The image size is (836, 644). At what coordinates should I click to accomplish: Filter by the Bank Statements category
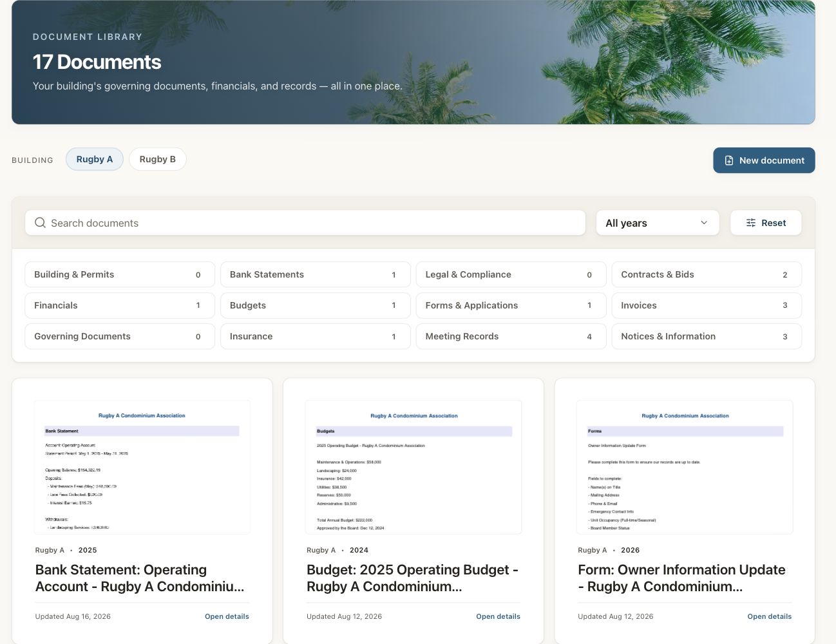tap(316, 274)
